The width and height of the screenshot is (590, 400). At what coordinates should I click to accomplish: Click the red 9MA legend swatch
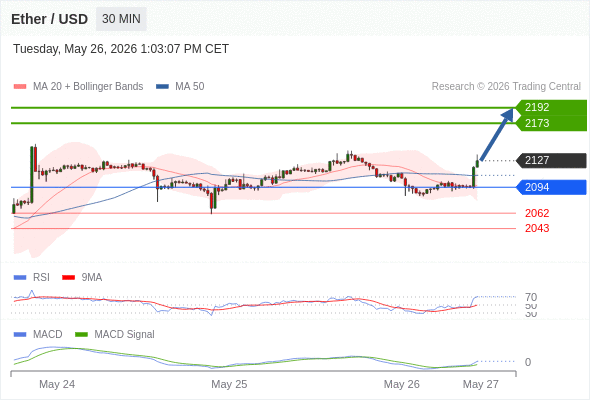click(68, 278)
